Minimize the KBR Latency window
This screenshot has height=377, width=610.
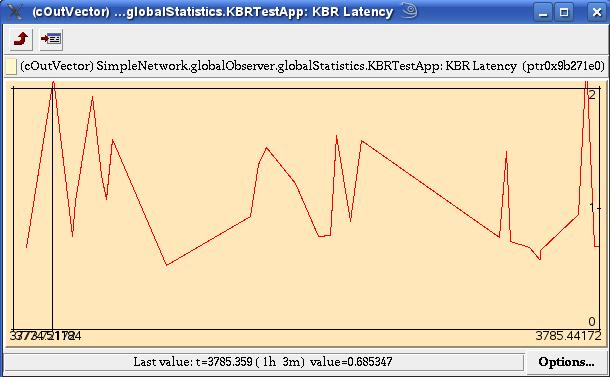tap(543, 12)
